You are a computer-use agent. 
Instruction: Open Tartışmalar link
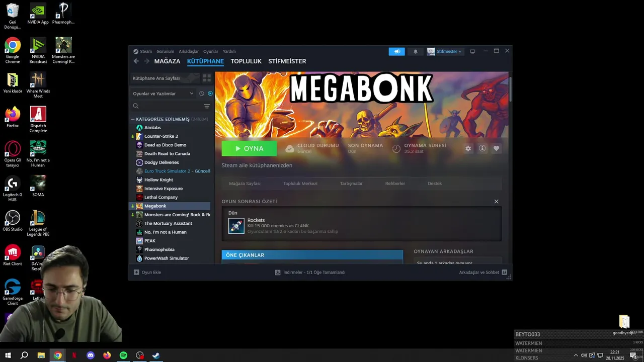351,184
